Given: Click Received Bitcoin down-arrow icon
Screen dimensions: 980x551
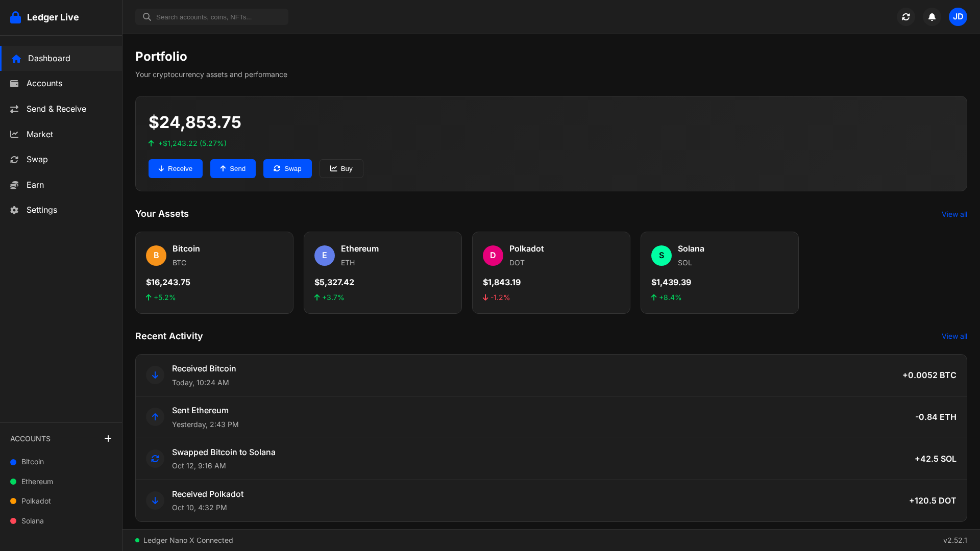Looking at the screenshot, I should click(155, 375).
